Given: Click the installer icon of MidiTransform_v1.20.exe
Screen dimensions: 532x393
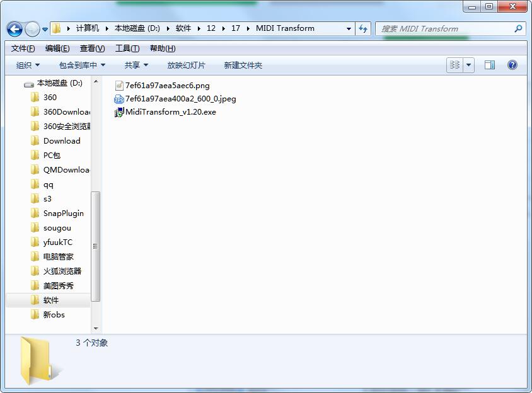Looking at the screenshot, I should (x=119, y=112).
